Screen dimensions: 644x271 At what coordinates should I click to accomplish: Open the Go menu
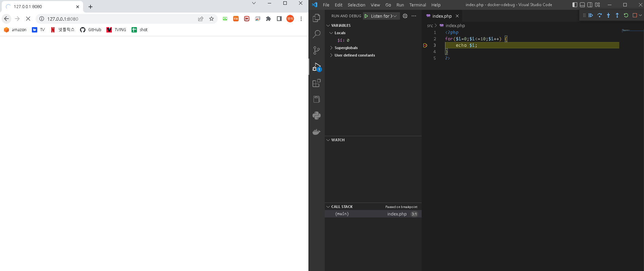tap(388, 5)
